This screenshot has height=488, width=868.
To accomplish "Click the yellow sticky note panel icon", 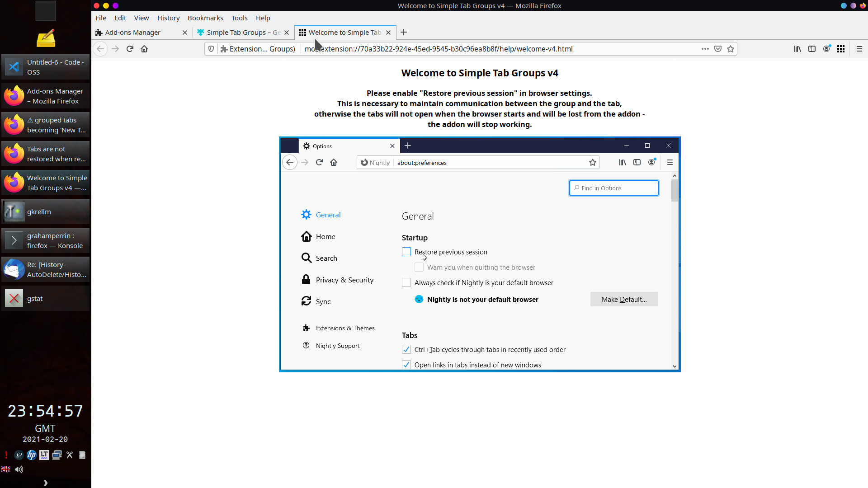I will click(46, 38).
